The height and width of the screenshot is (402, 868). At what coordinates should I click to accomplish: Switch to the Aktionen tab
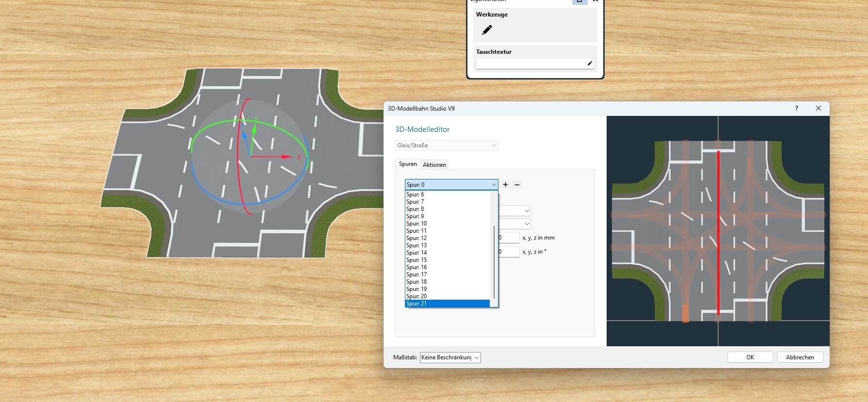(434, 165)
